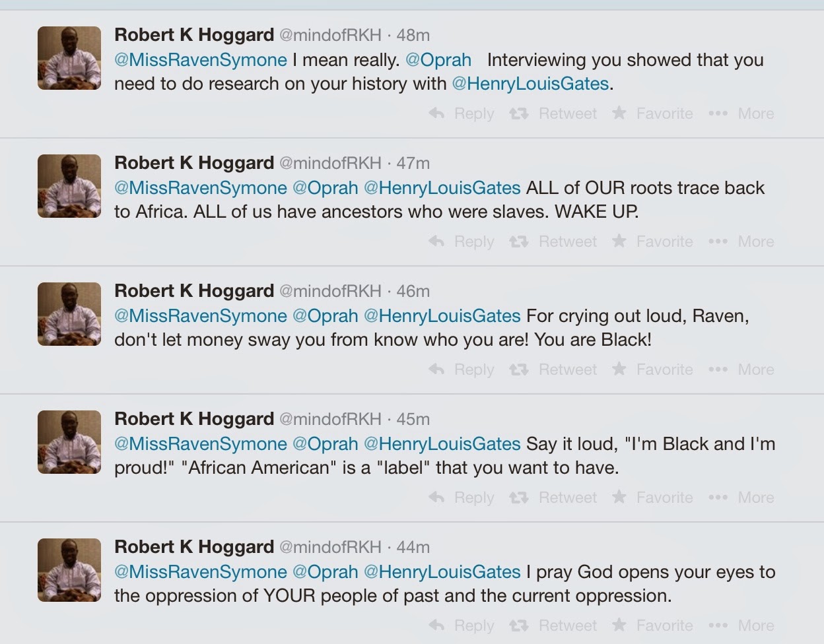This screenshot has height=644, width=824.
Task: Show More actions for the 45m tweet
Action: (741, 498)
